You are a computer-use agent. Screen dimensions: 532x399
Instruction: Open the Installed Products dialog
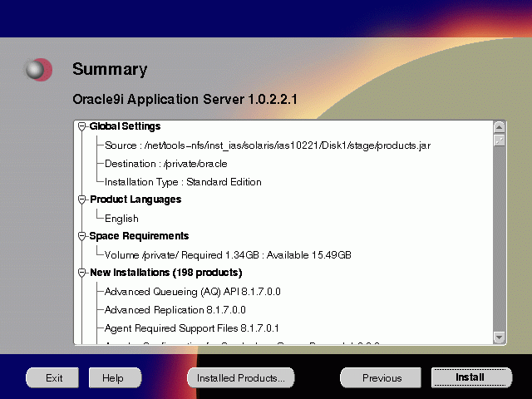click(x=241, y=377)
